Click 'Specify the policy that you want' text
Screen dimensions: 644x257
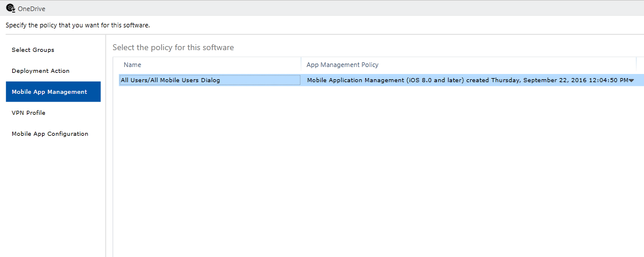[78, 25]
